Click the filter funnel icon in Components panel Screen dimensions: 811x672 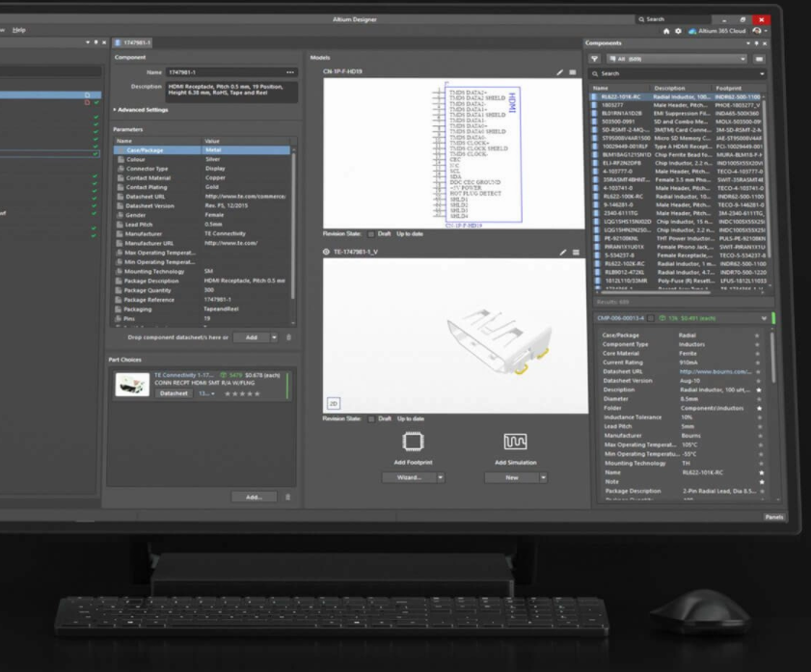(x=595, y=59)
